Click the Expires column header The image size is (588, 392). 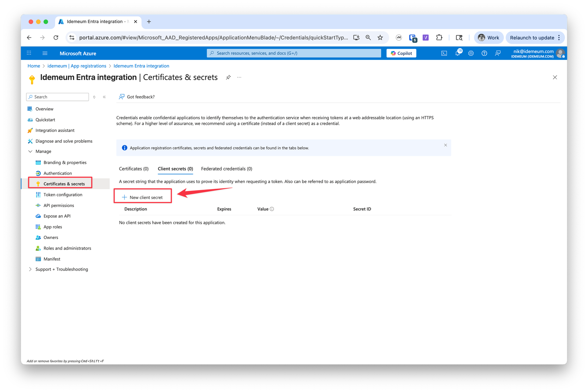coord(224,209)
